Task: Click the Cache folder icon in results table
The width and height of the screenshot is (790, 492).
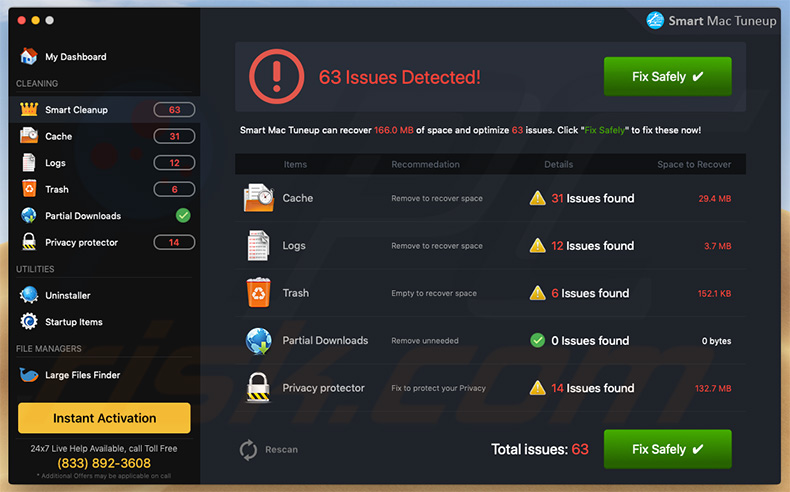Action: [x=258, y=198]
